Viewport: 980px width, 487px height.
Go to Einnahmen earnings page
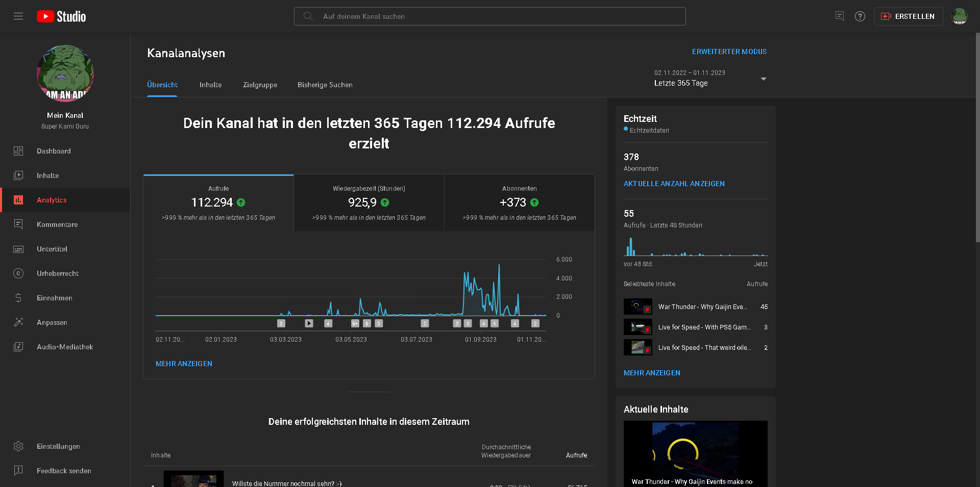pyautogui.click(x=54, y=298)
